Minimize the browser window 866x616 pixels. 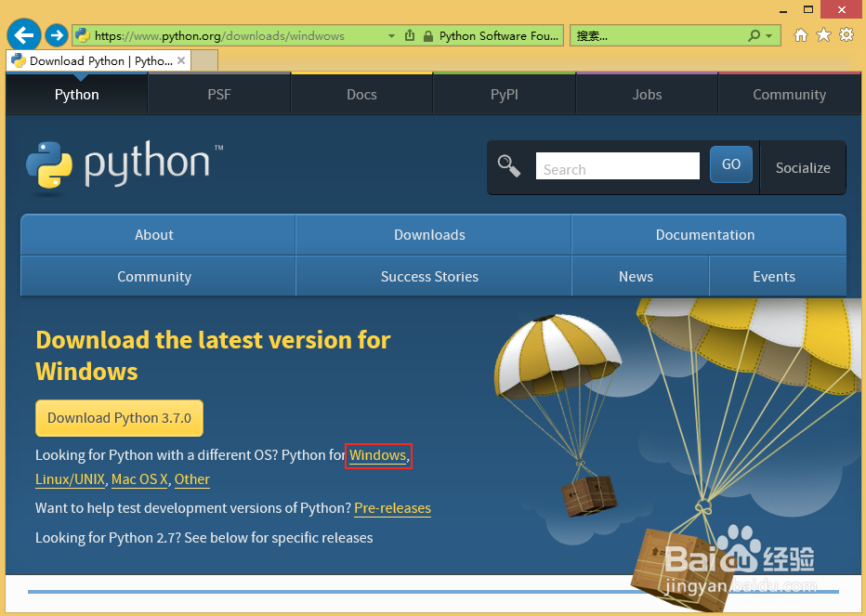783,9
